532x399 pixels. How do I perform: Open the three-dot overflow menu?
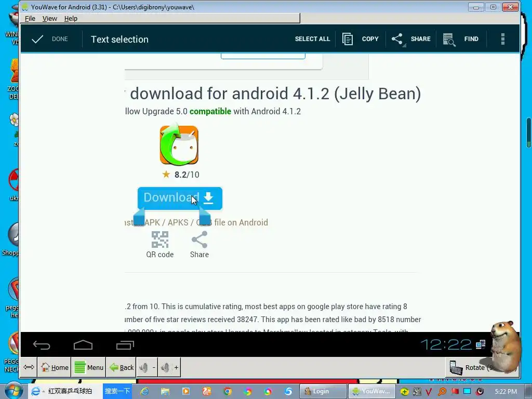click(x=503, y=39)
